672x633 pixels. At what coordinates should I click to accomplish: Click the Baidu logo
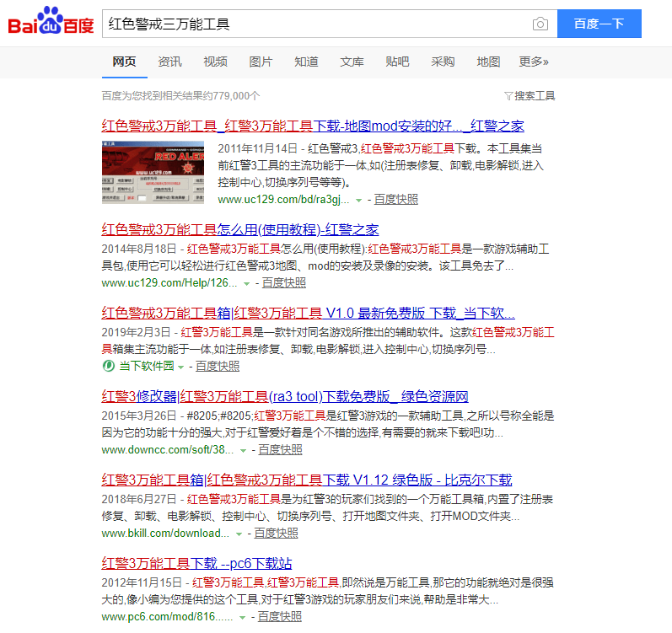51,24
